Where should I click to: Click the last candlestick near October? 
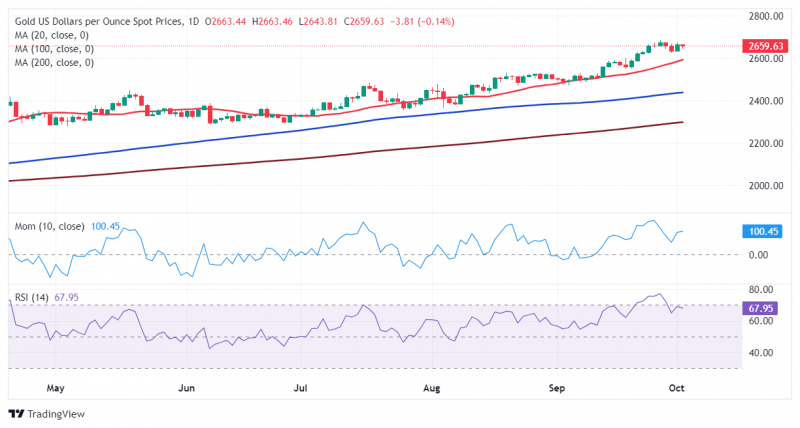(x=683, y=45)
